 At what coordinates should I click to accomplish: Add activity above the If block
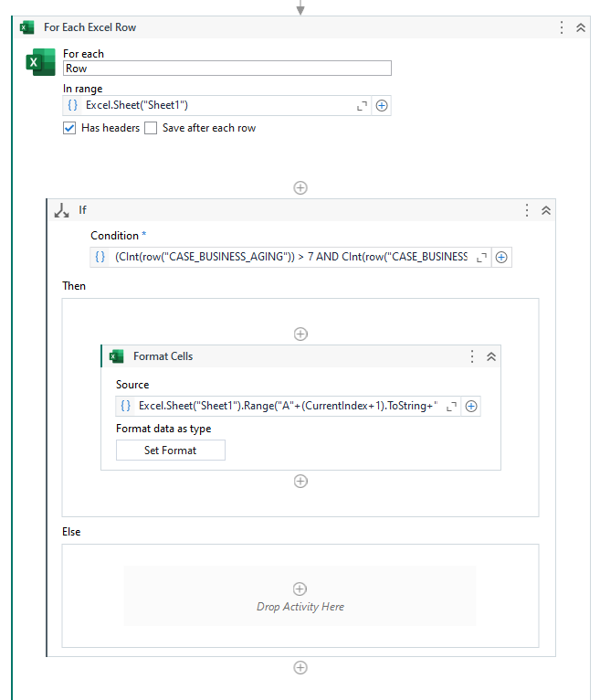click(300, 188)
